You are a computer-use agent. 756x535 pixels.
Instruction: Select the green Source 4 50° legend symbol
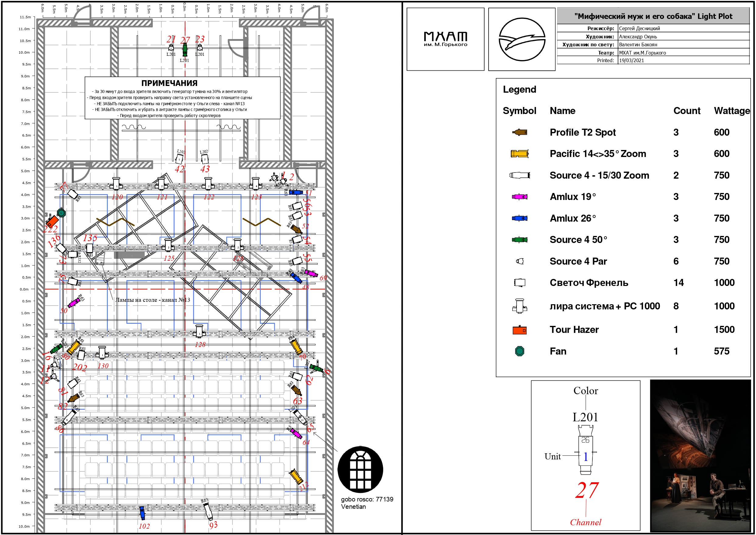click(x=520, y=240)
